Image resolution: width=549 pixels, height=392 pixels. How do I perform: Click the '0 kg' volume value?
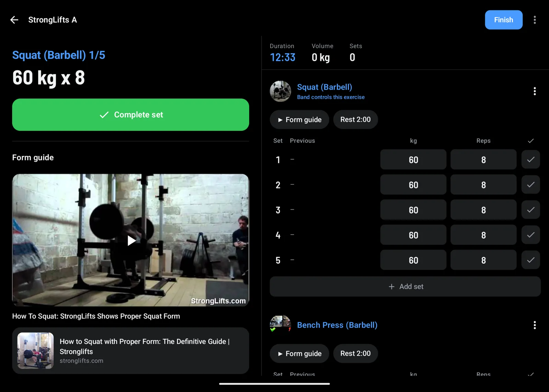tap(321, 57)
